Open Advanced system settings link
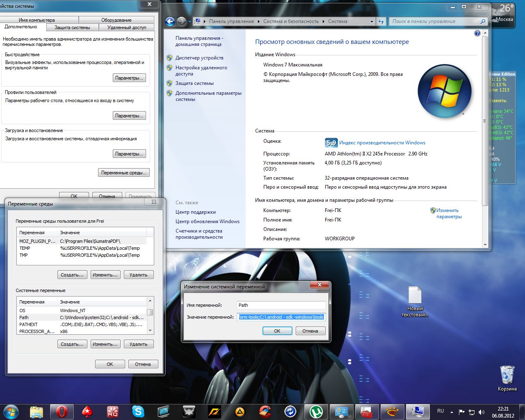 (x=208, y=96)
